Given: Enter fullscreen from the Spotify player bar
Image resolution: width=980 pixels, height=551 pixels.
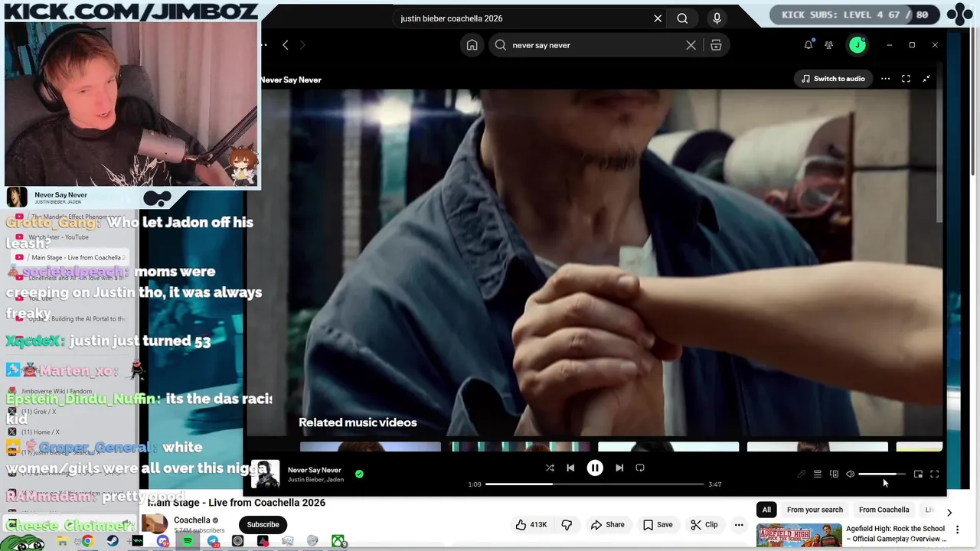Looking at the screenshot, I should tap(934, 474).
